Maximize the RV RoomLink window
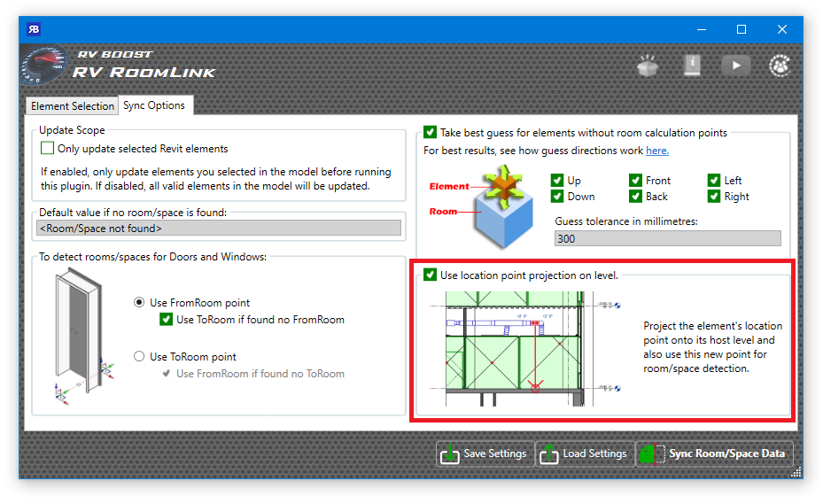The image size is (823, 504). [741, 29]
